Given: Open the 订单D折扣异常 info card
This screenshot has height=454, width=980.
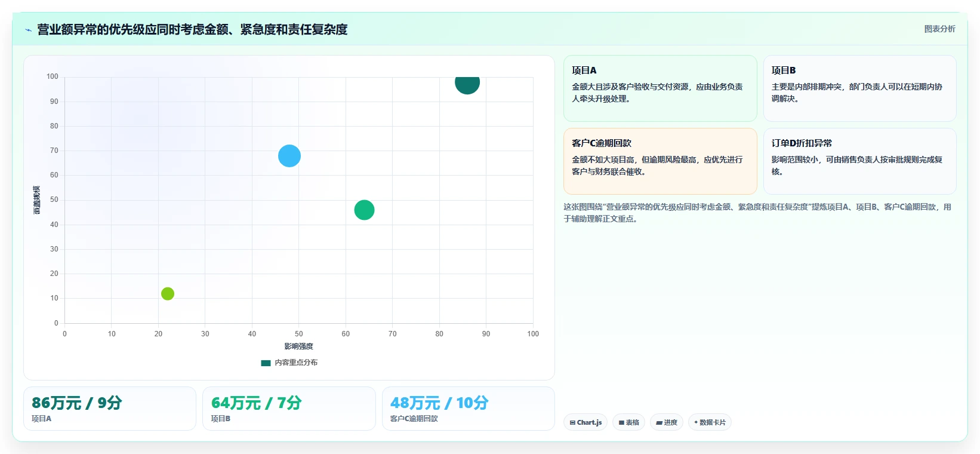Looking at the screenshot, I should (859, 161).
